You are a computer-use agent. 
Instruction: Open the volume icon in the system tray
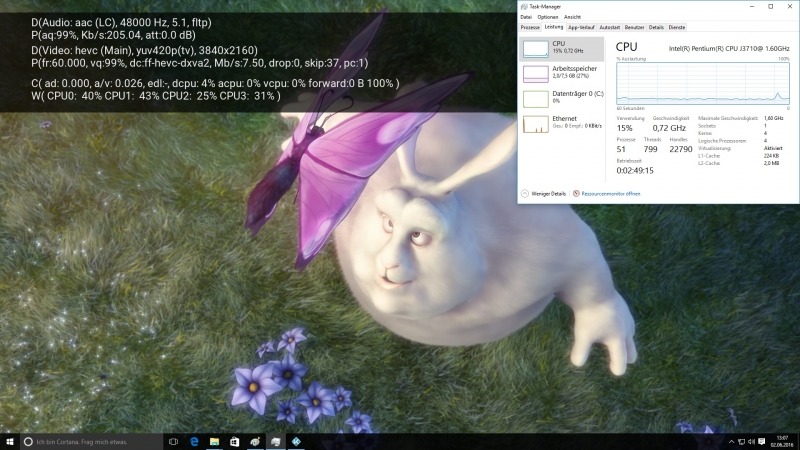coord(751,442)
